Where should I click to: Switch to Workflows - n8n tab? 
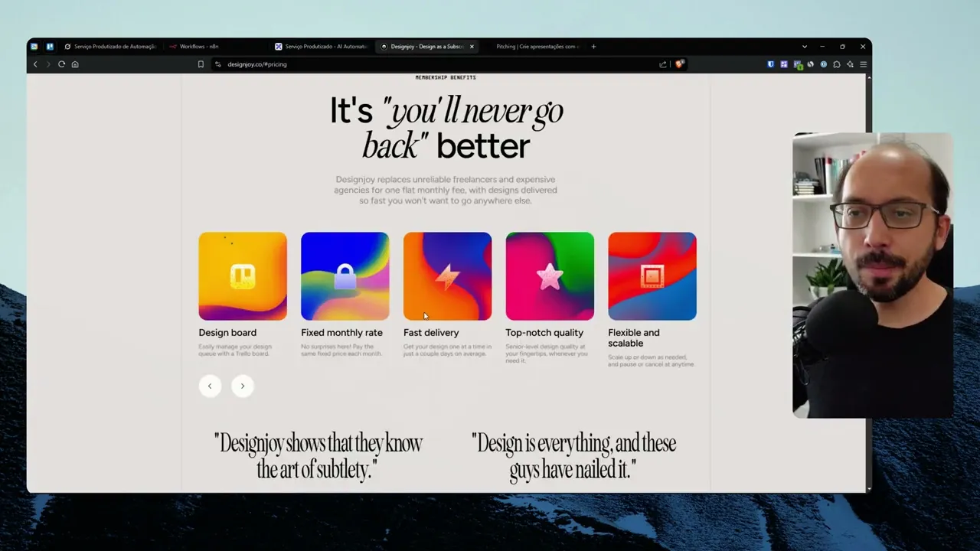217,47
